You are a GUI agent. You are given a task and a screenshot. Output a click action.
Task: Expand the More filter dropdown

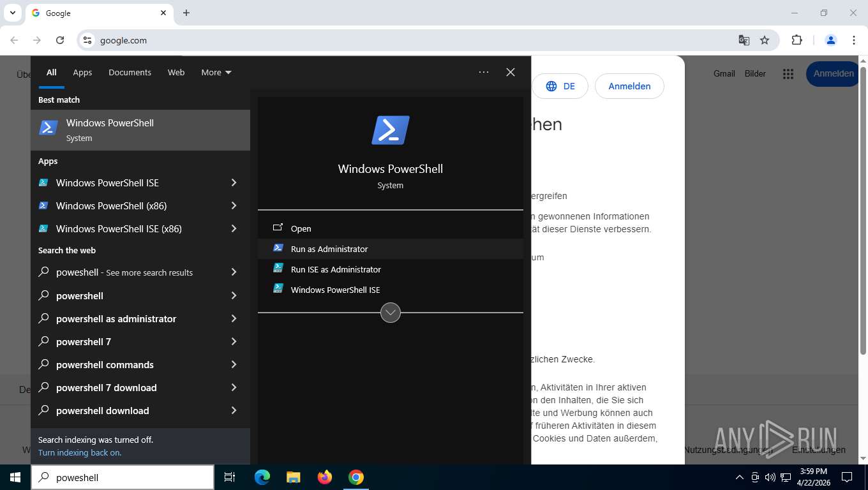[x=216, y=72]
